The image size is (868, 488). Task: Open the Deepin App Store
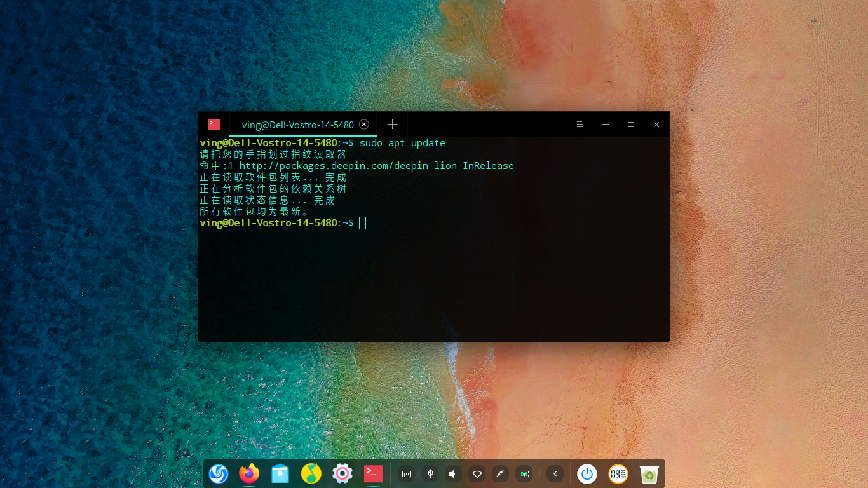click(280, 473)
